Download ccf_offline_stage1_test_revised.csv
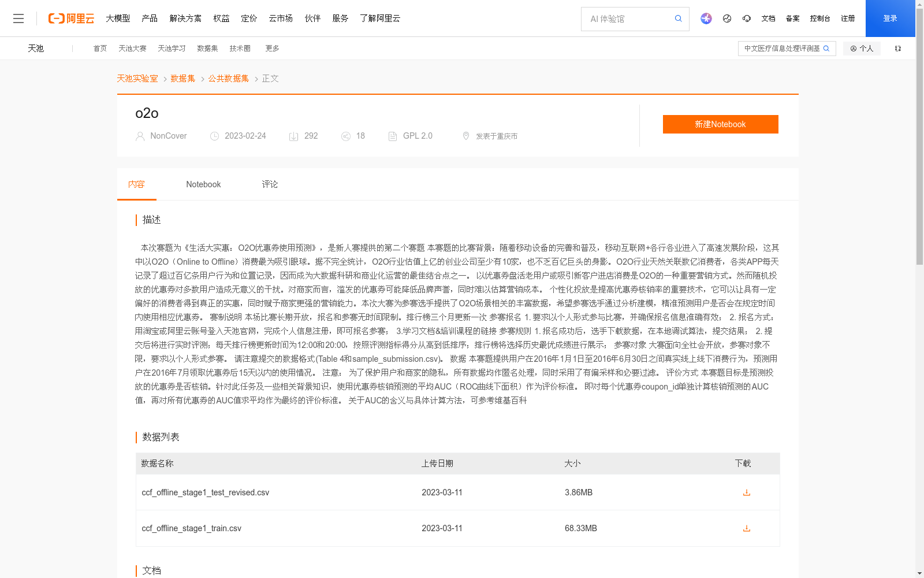924x578 pixels. 747,492
